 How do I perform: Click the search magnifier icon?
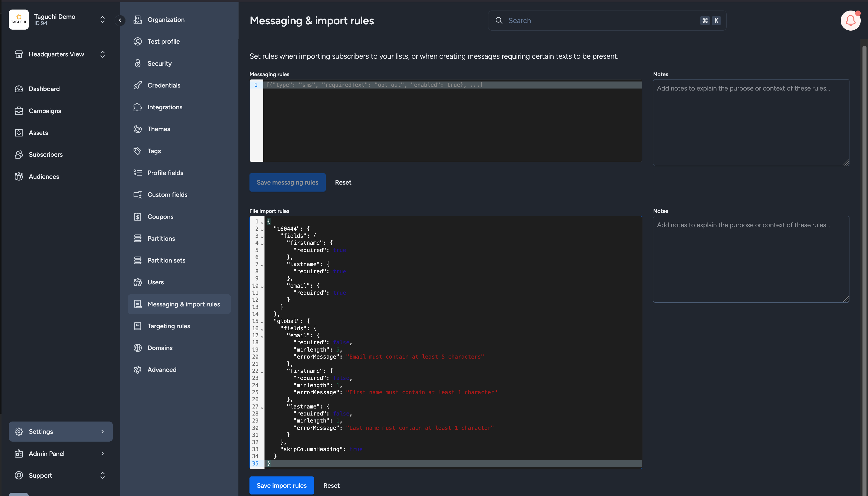pos(499,21)
